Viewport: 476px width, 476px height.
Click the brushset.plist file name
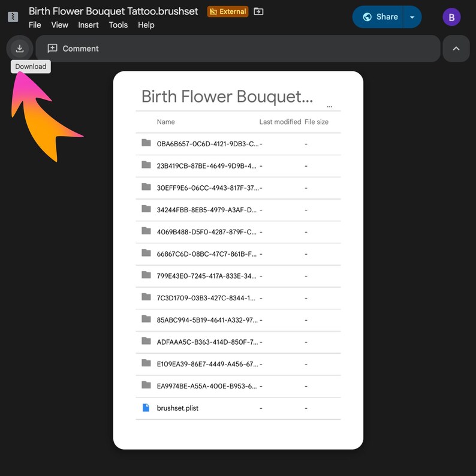[x=177, y=408]
